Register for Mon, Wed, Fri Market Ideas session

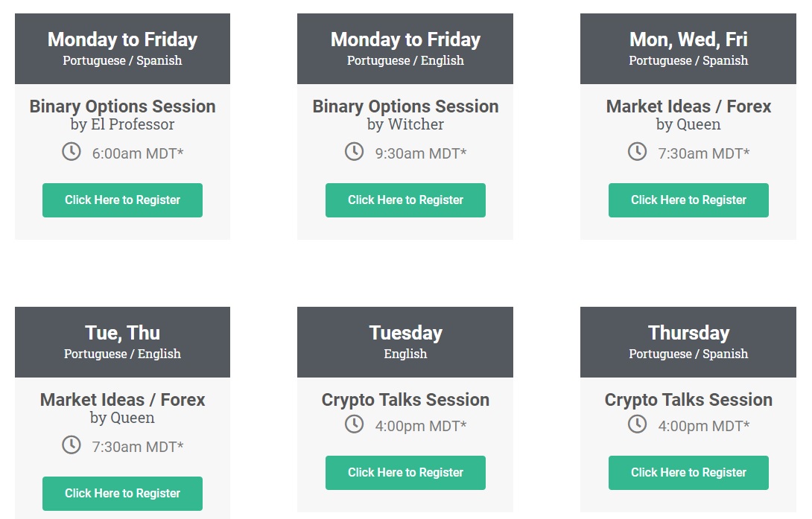(x=688, y=200)
